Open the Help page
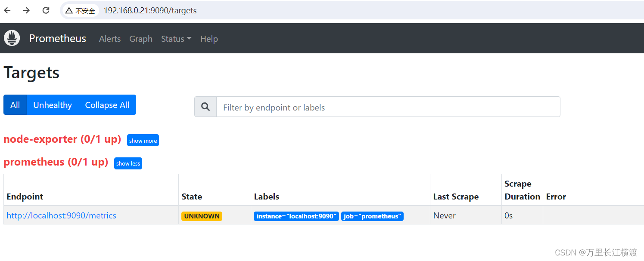Image resolution: width=644 pixels, height=261 pixels. 209,39
